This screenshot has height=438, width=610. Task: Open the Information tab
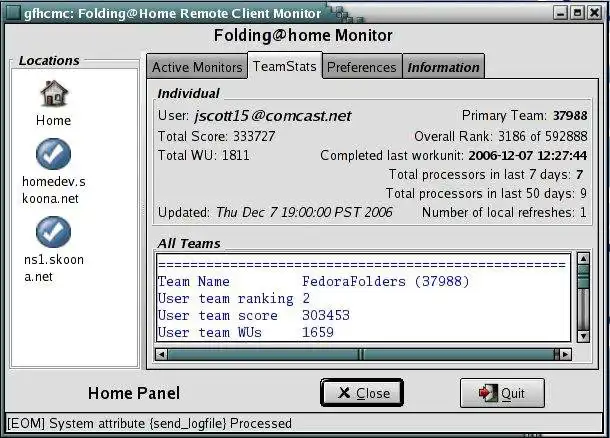pos(443,67)
